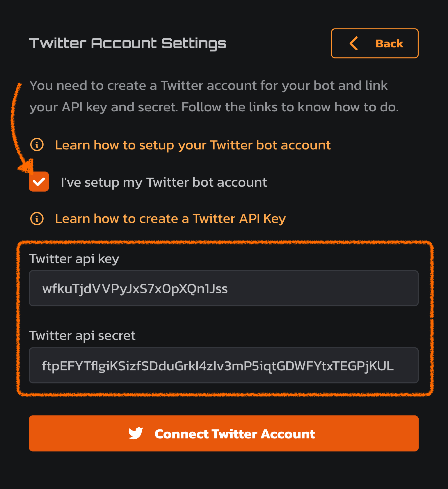Click the instructions paragraph about API key
The width and height of the screenshot is (448, 489).
[x=214, y=96]
